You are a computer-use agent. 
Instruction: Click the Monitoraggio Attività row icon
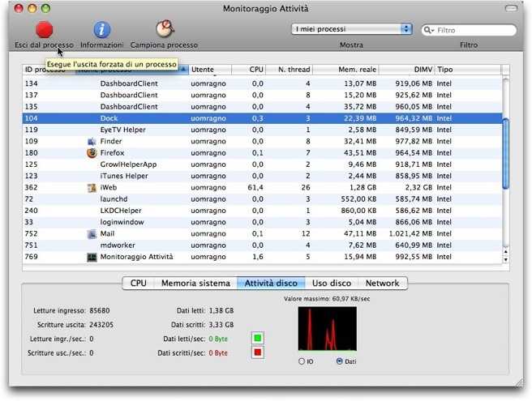tap(92, 258)
